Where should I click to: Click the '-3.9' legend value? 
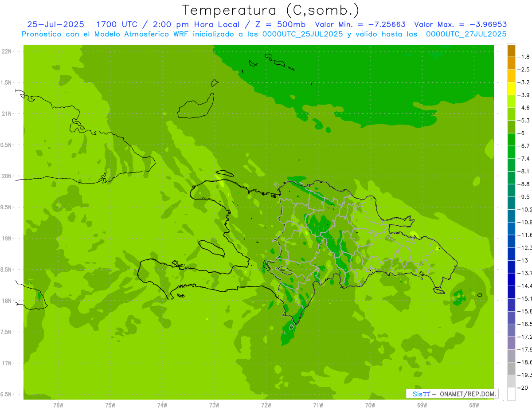coord(524,95)
